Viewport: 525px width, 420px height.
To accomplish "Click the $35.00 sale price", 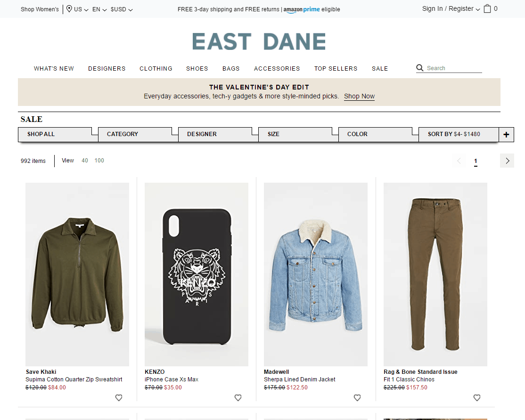I will [x=173, y=388].
